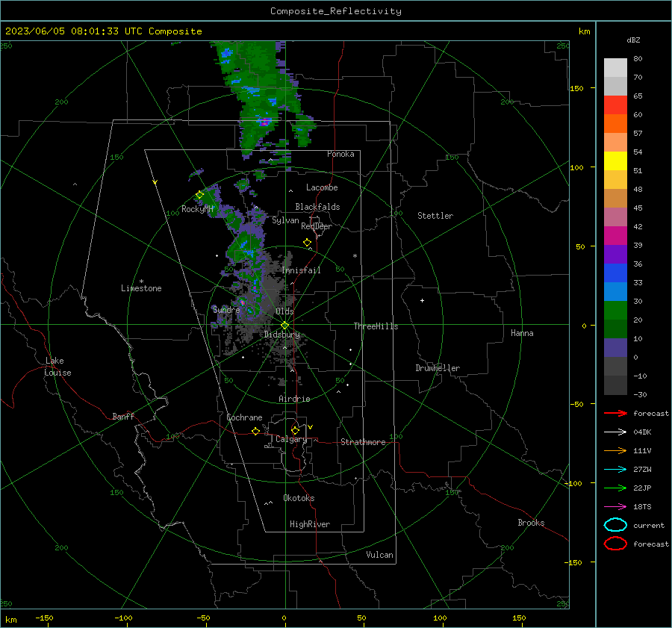Click the Innisfail city label

click(x=302, y=270)
